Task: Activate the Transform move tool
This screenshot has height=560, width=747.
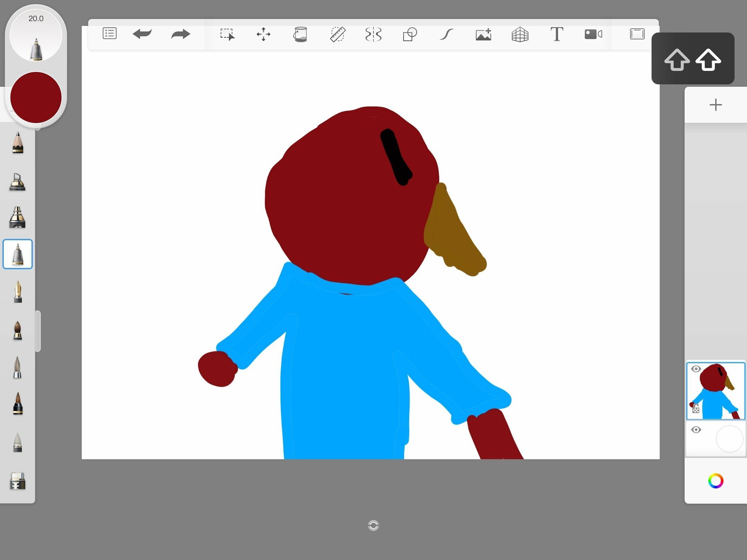Action: pyautogui.click(x=264, y=34)
